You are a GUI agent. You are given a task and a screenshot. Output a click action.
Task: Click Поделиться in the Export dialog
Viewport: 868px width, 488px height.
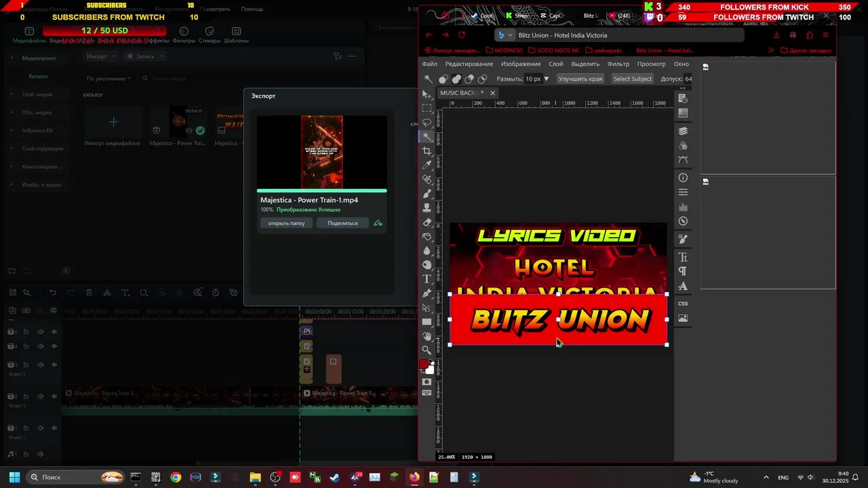342,223
